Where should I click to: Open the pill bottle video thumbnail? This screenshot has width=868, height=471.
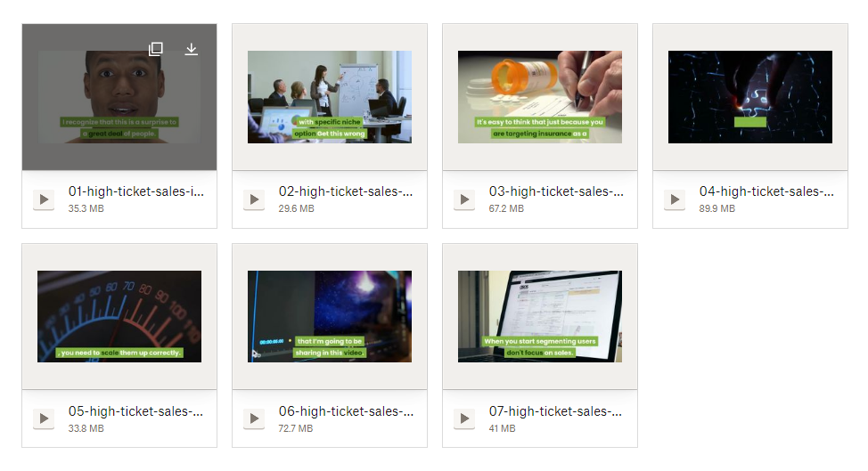pos(540,97)
